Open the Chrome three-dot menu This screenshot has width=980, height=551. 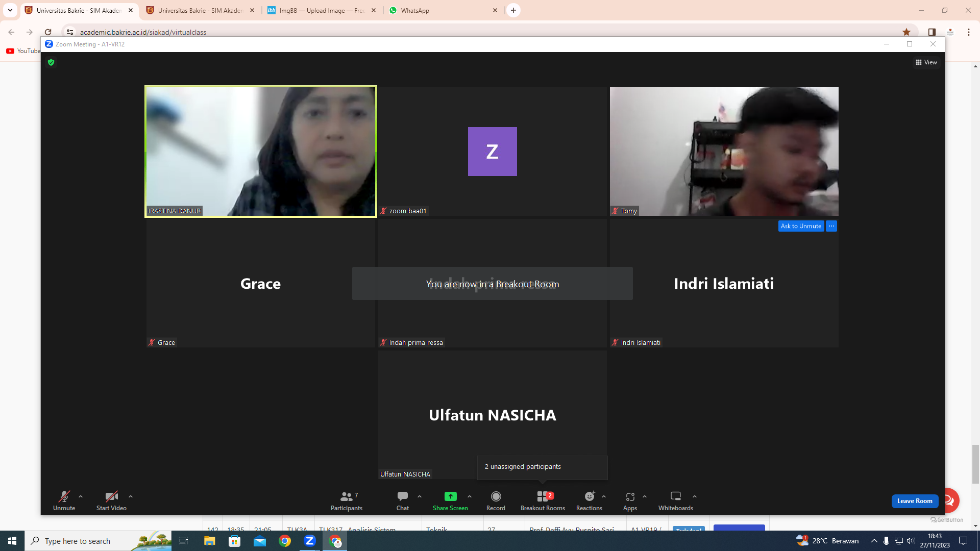pos(968,32)
